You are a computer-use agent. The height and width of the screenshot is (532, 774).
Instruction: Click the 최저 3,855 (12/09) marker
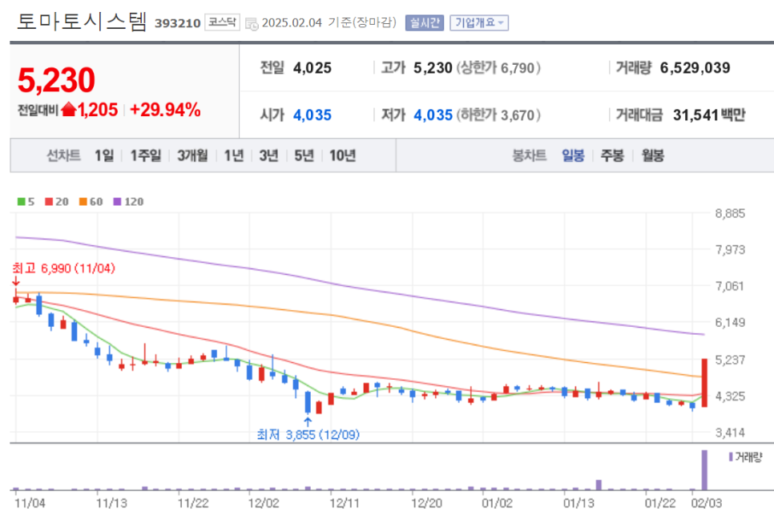click(308, 435)
